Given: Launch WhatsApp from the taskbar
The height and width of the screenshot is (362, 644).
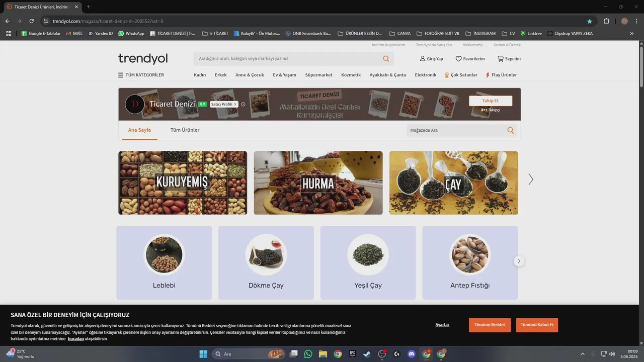Looking at the screenshot, I should (308, 354).
